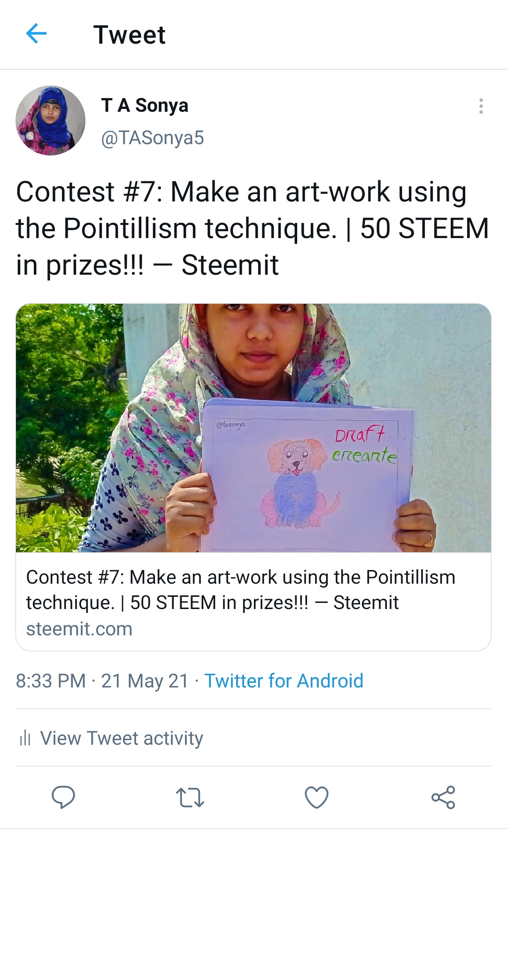Open the link card preview image
Viewport: 507px width, 980px height.
(x=253, y=428)
